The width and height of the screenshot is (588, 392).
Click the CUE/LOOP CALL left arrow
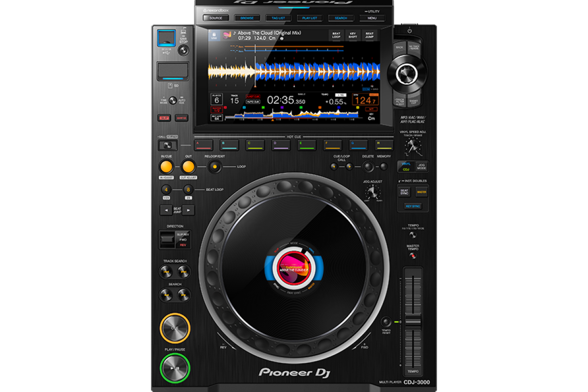334,167
